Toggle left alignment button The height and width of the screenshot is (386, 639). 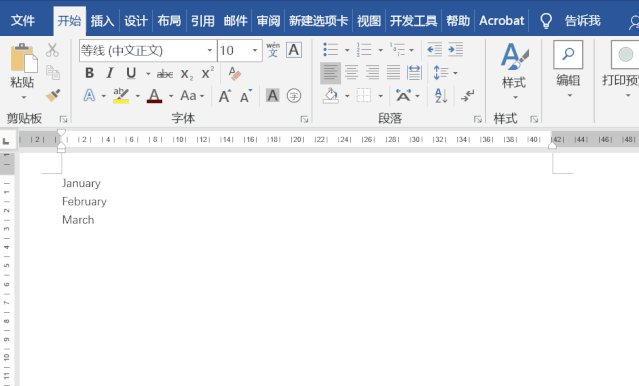click(x=331, y=73)
